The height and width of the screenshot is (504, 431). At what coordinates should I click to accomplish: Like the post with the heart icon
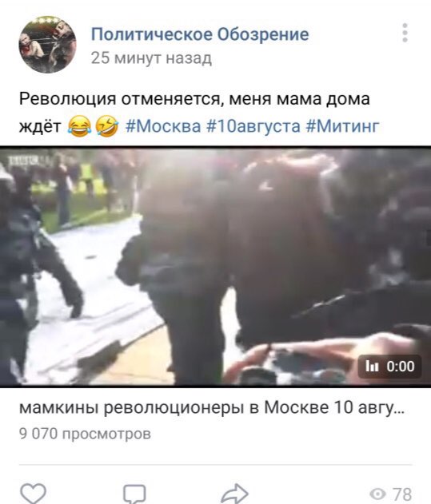tap(33, 494)
